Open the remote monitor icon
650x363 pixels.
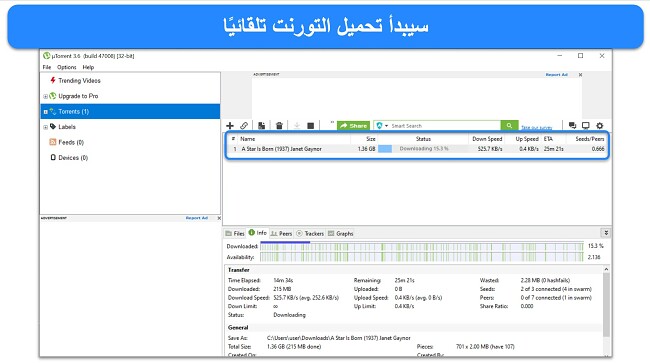pos(585,126)
